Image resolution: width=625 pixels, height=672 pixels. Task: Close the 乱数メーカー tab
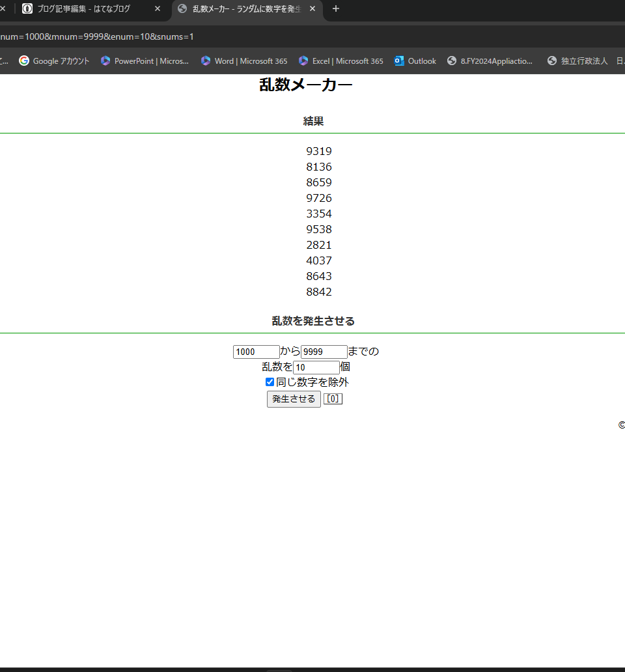pos(312,9)
